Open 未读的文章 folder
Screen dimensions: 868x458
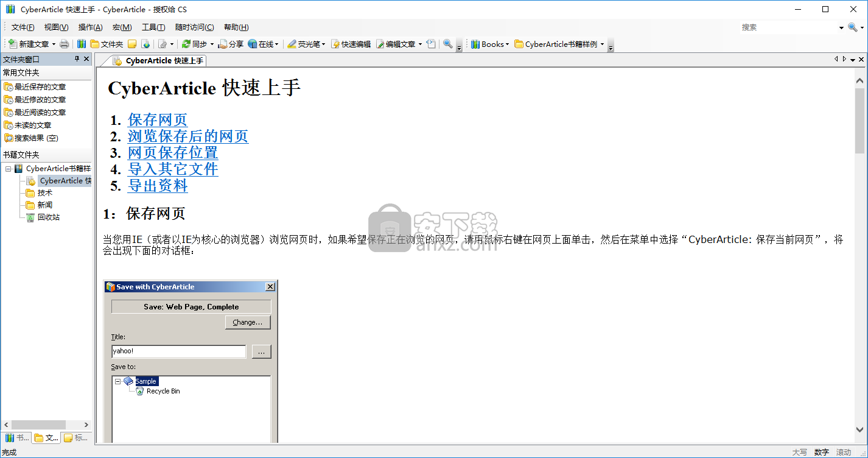[27, 125]
